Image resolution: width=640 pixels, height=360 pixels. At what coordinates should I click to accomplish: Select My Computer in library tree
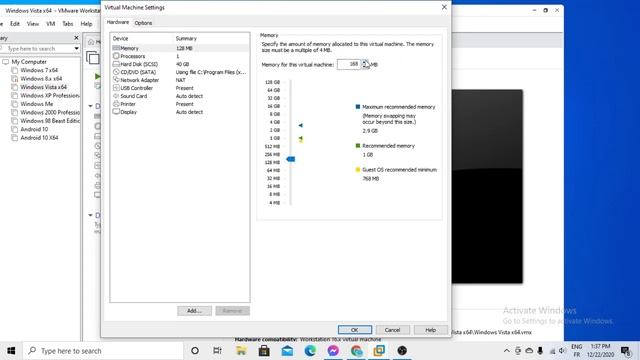pyautogui.click(x=29, y=62)
